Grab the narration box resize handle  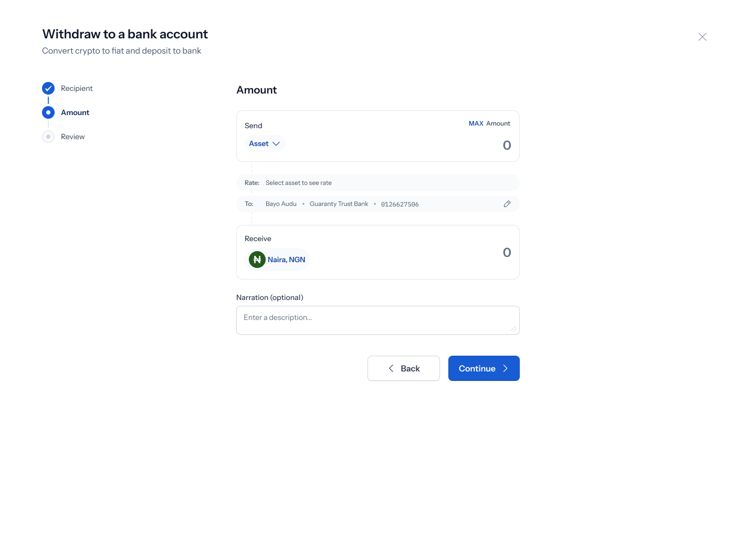click(513, 328)
